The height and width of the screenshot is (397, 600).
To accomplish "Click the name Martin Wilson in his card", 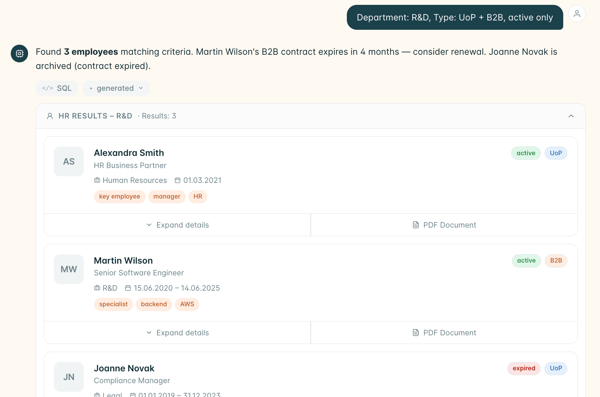I will (123, 261).
